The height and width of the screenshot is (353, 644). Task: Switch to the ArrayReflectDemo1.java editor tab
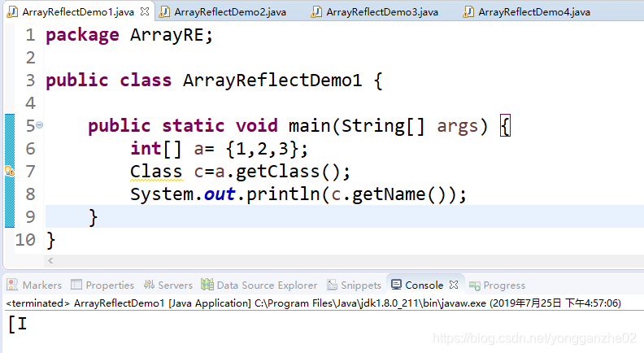[x=78, y=12]
